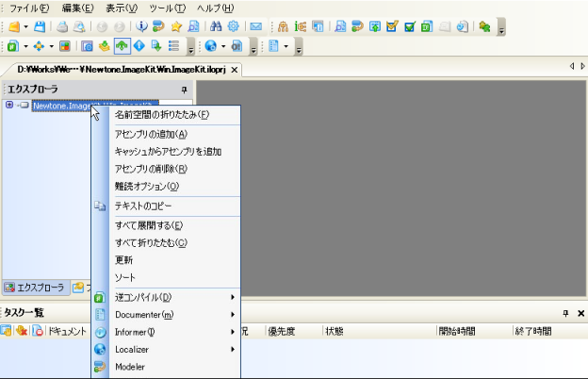
Task: Choose テキストのコピー menu item
Action: click(x=166, y=206)
